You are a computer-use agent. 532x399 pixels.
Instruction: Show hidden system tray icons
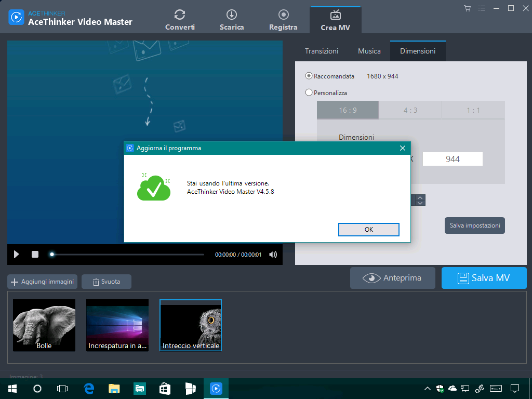[x=428, y=389]
